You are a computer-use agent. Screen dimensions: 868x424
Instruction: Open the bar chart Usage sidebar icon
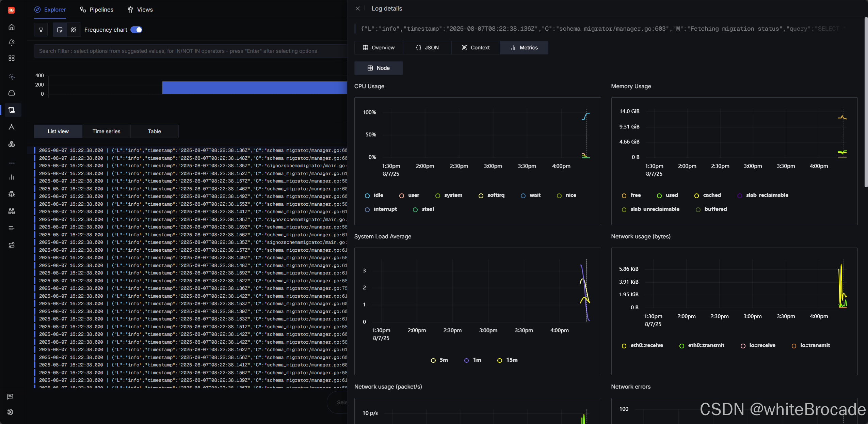pyautogui.click(x=12, y=177)
